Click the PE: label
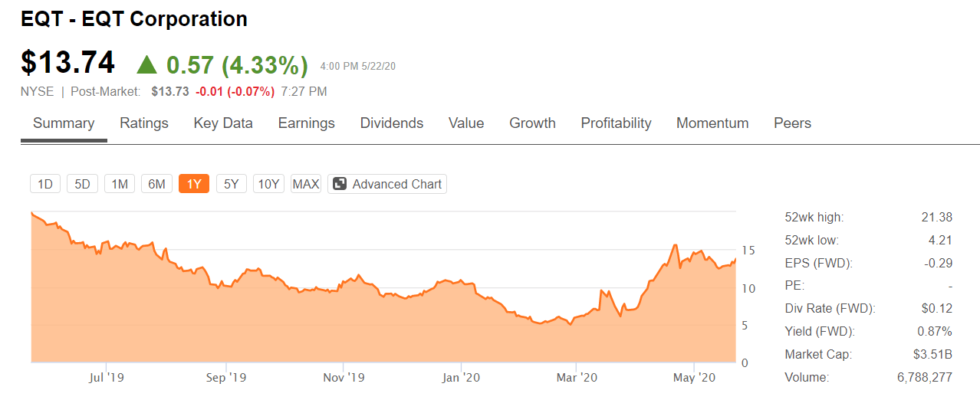Image resolution: width=980 pixels, height=400 pixels. [794, 286]
